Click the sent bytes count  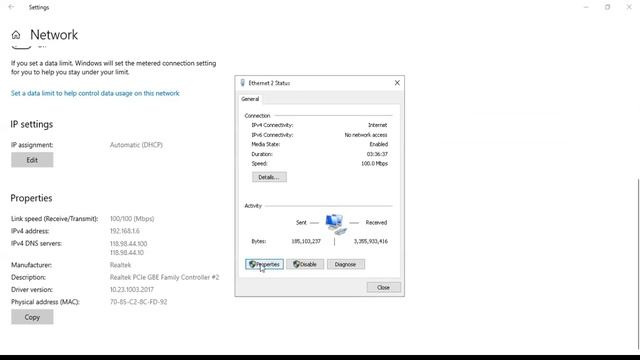(x=306, y=241)
